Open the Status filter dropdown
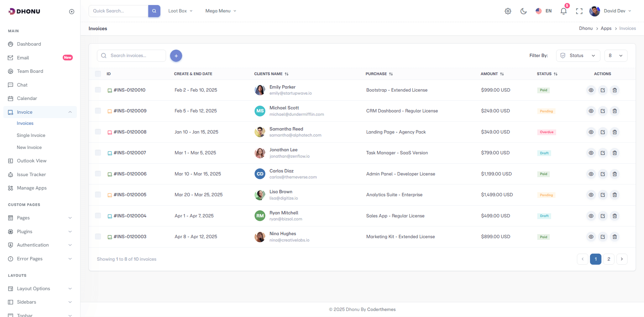The image size is (644, 317). [x=578, y=56]
